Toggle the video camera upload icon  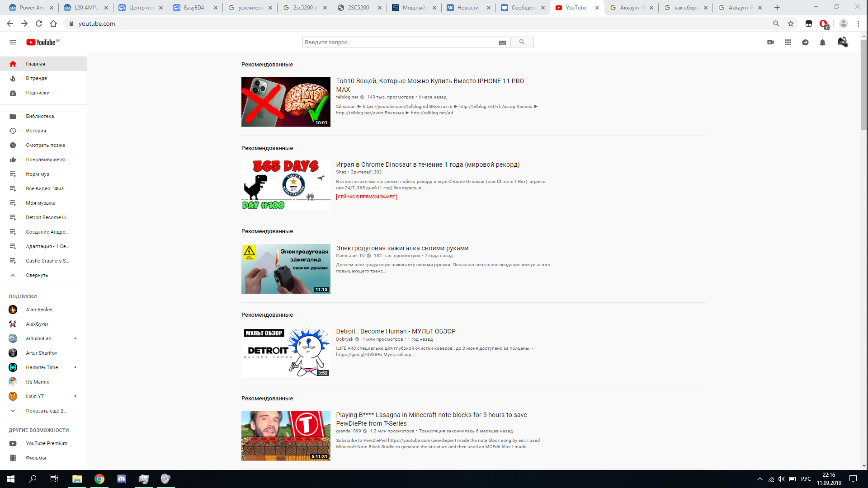point(771,42)
